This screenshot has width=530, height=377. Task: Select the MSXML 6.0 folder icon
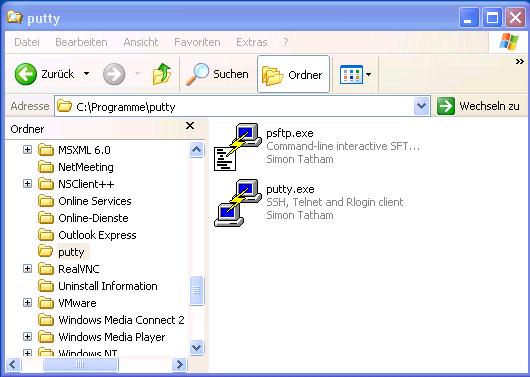click(46, 149)
